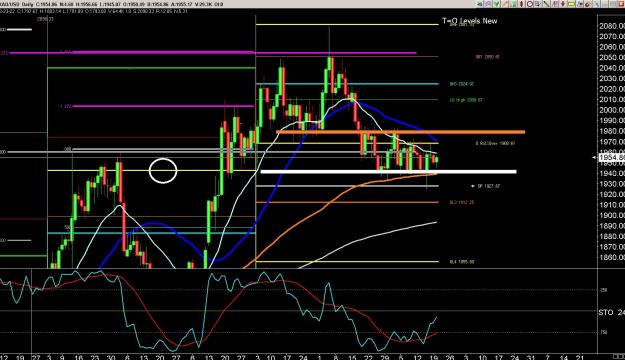Select the yellow rectangle drawing tool
Viewport: 625px width, 360px height.
pyautogui.click(x=571, y=4)
